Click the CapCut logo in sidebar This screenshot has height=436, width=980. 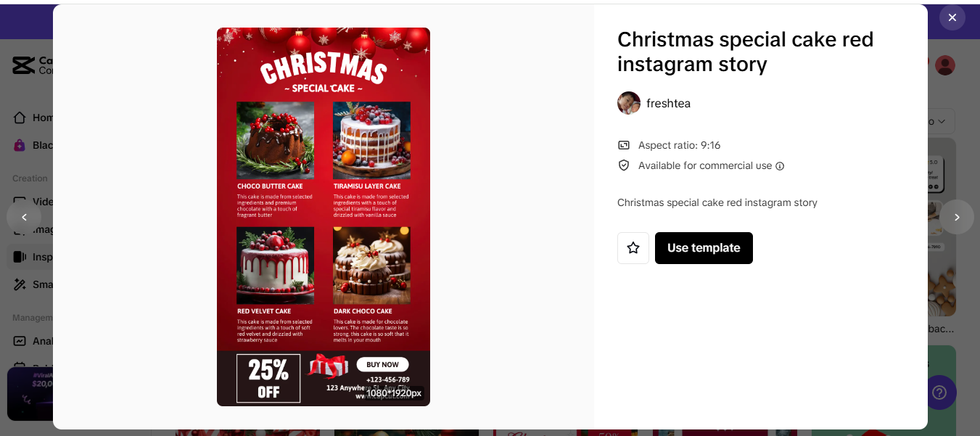(x=23, y=65)
